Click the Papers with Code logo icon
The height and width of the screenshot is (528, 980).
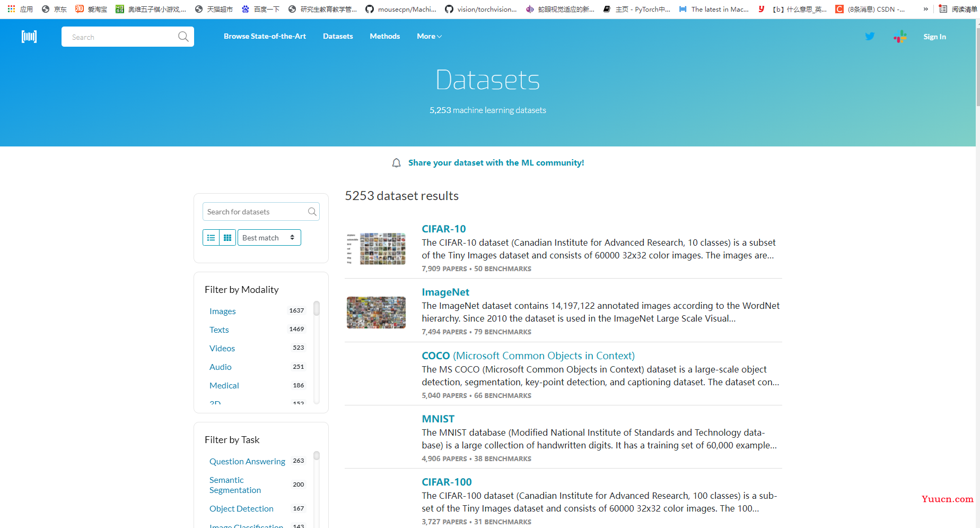[29, 37]
